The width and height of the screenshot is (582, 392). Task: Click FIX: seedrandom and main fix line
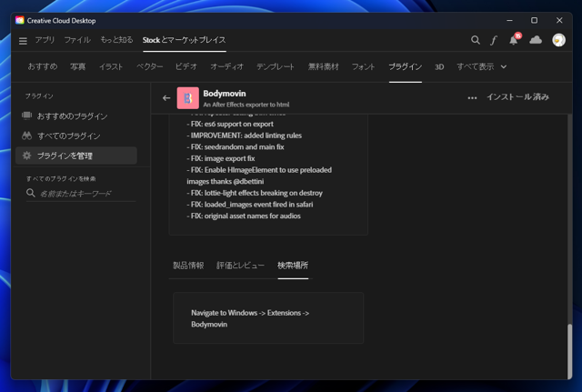236,147
